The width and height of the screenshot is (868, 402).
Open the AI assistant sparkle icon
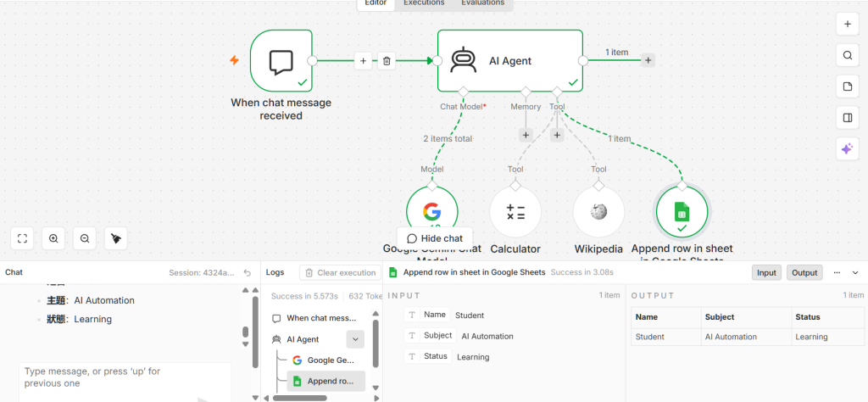847,149
